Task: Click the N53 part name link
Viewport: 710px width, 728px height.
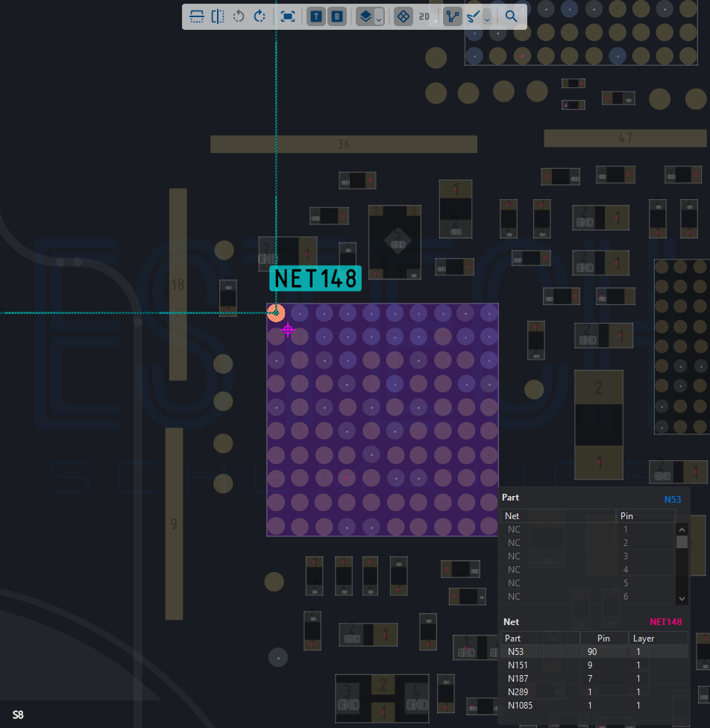Action: (673, 499)
